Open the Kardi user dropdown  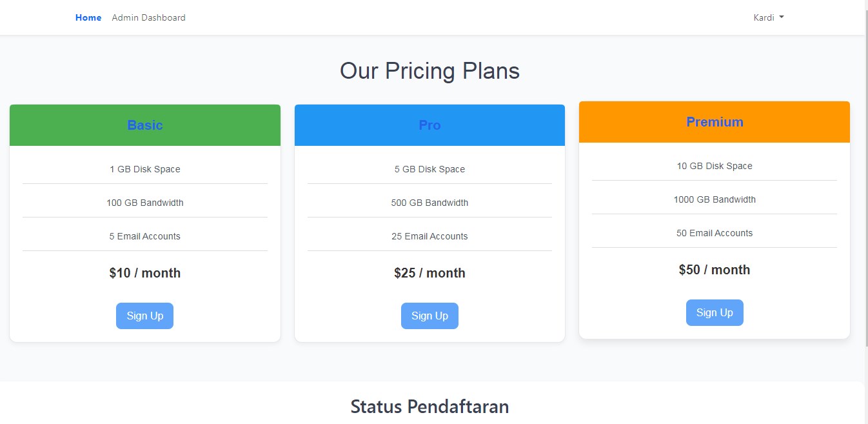click(x=768, y=17)
